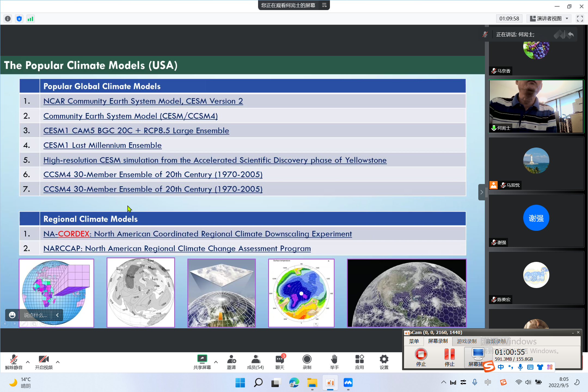Open Wi-Fi network tray icon
Viewport: 588px width, 392px height.
[x=519, y=382]
